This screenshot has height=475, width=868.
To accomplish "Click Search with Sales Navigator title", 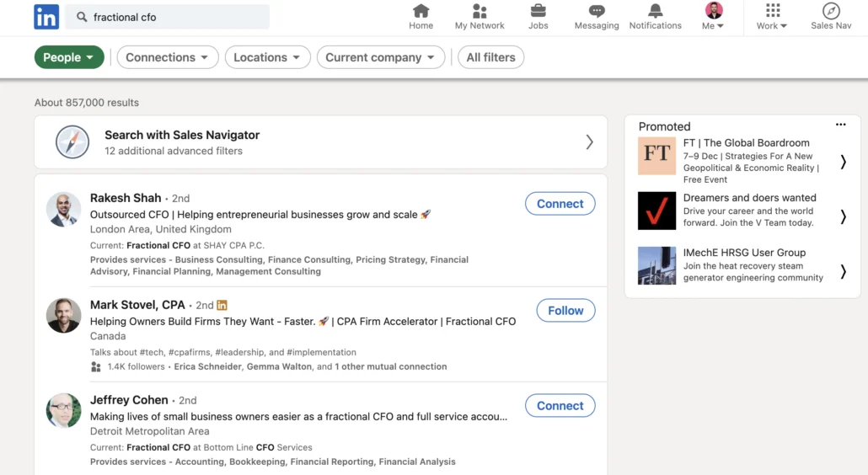I will pos(182,135).
